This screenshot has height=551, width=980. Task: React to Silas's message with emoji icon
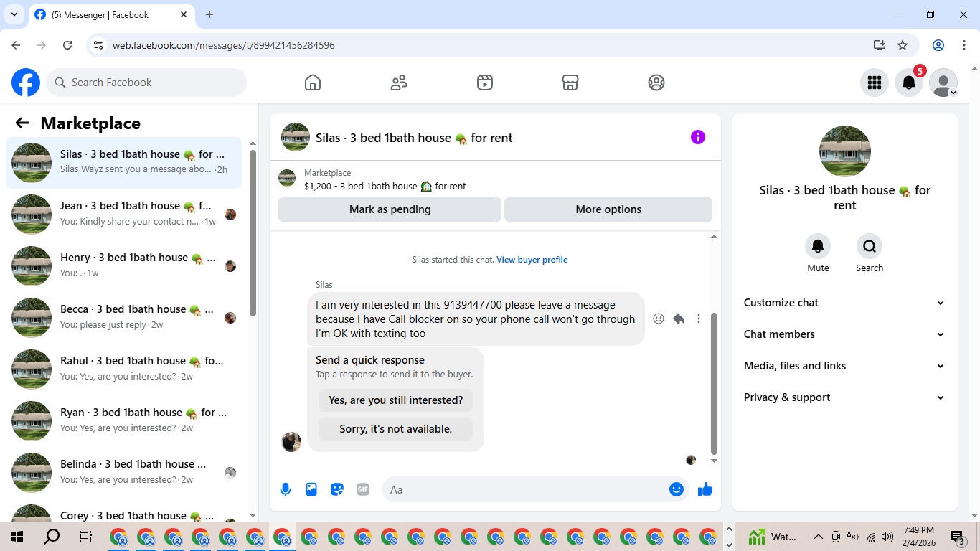[x=659, y=319]
